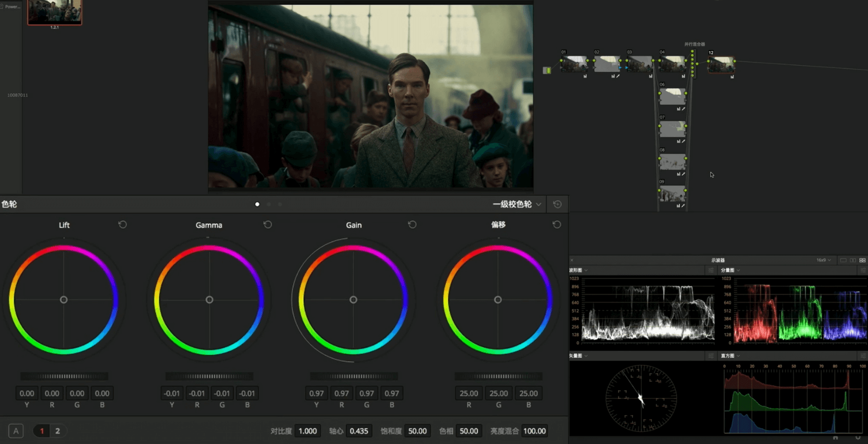Reset all color wheels in the palette header

(x=557, y=204)
